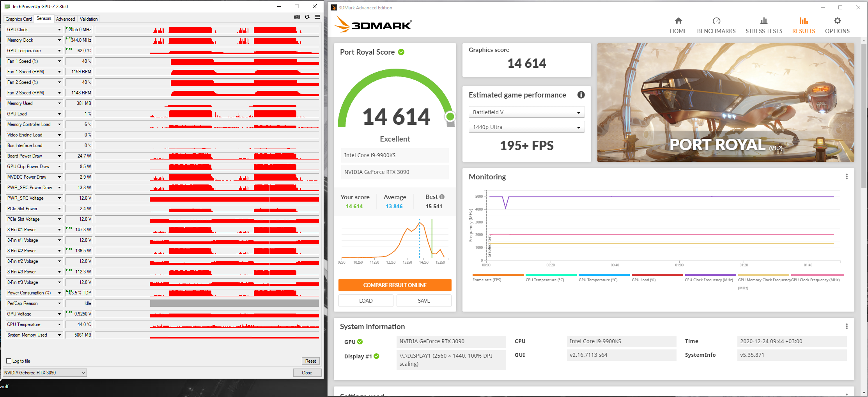Click the GPU-Z screenshot camera icon
The width and height of the screenshot is (868, 397).
[x=297, y=17]
